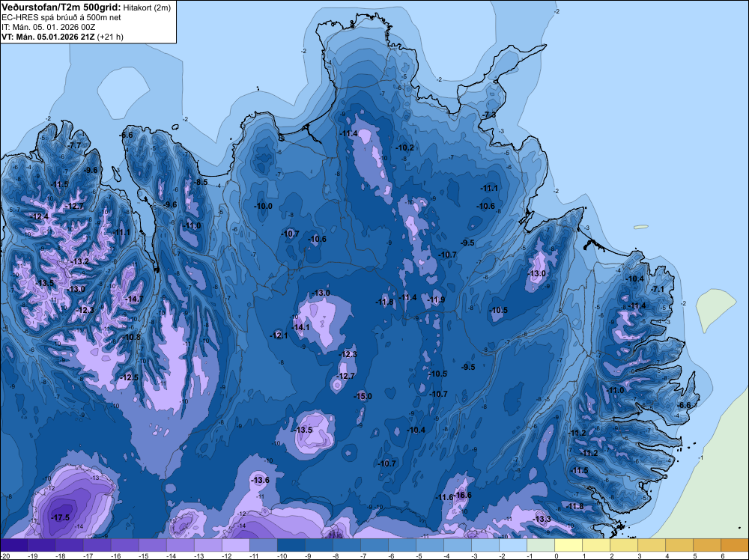The image size is (749, 560).
Task: Click the -14.1 temperature label
Action: tap(301, 327)
